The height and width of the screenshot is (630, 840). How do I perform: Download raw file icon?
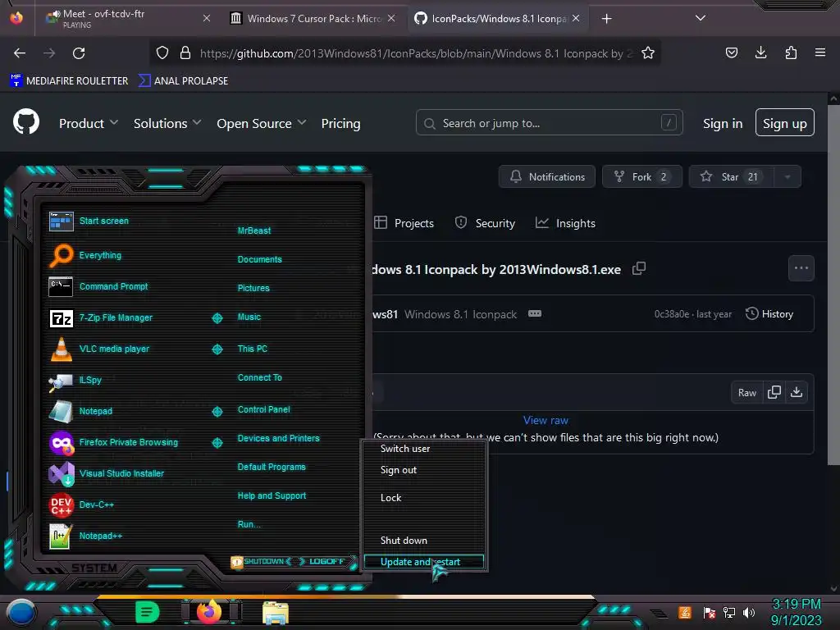pos(797,392)
